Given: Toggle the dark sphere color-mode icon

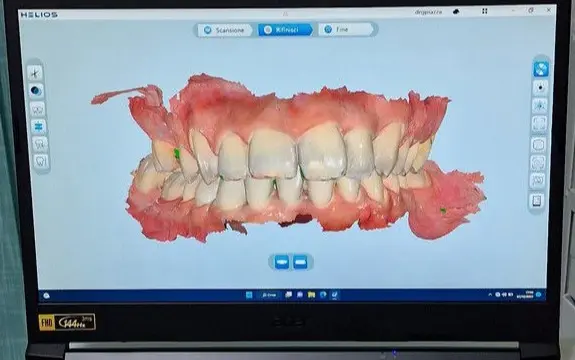Looking at the screenshot, I should 36,91.
